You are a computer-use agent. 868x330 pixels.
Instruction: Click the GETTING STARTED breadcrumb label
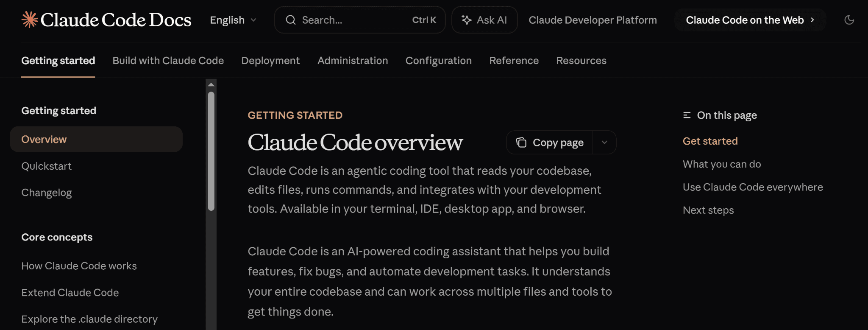pos(295,115)
